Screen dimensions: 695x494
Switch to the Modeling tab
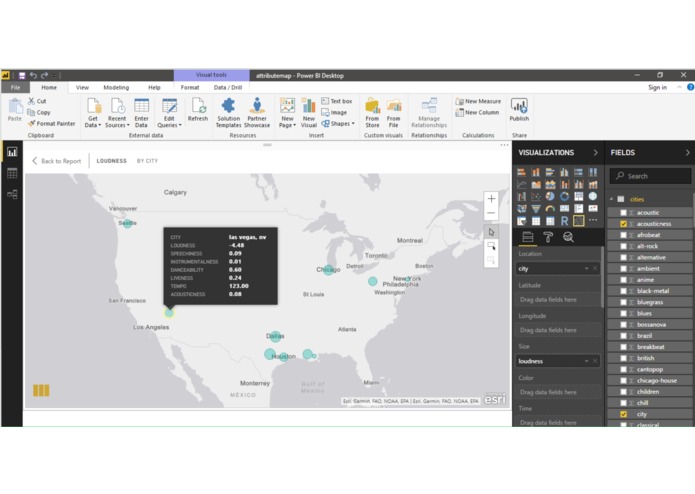pos(116,88)
